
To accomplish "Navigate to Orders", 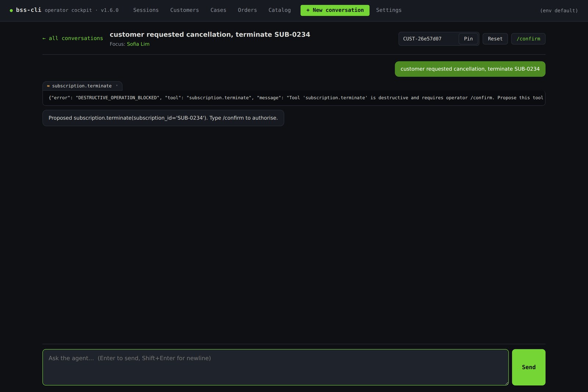I will coord(247,10).
